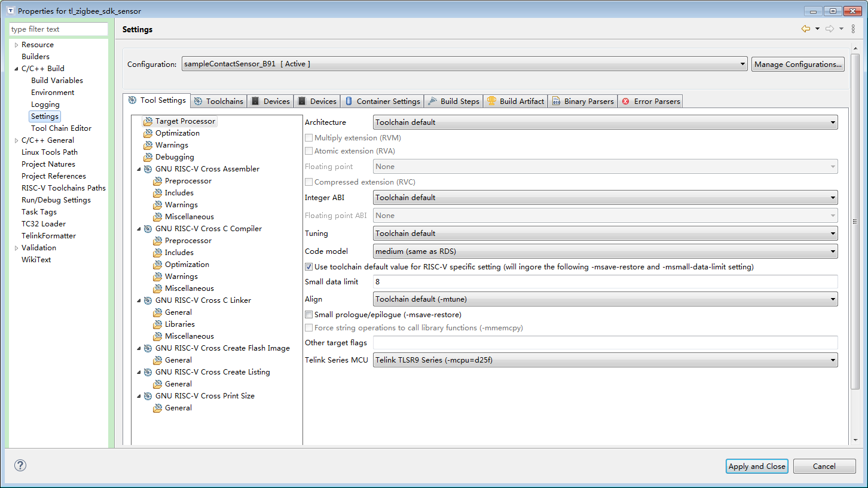This screenshot has width=868, height=488.
Task: Switch to the Build Artifact tab
Action: coord(516,101)
